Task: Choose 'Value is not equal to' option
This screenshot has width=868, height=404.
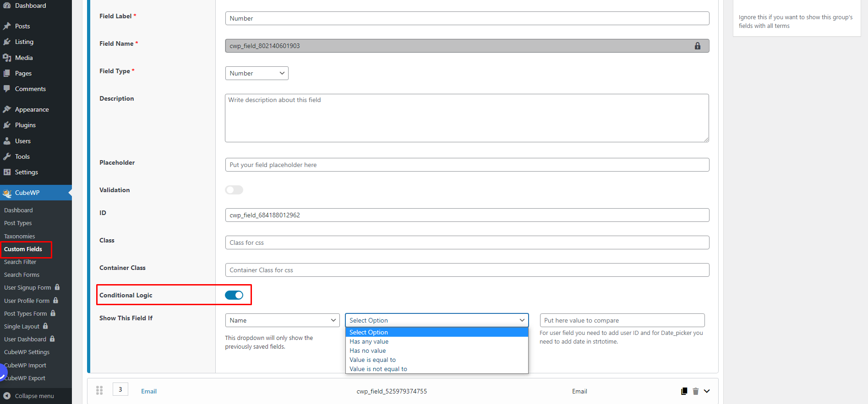Action: pyautogui.click(x=437, y=369)
